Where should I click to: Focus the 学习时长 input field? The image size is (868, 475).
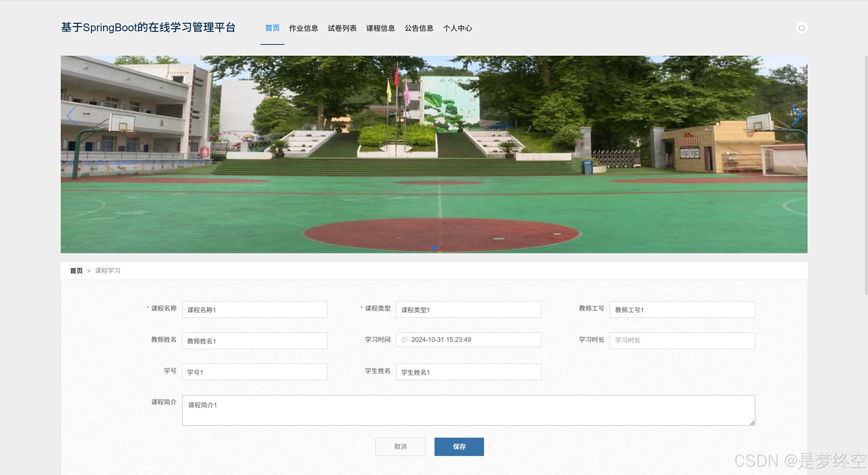coord(682,341)
